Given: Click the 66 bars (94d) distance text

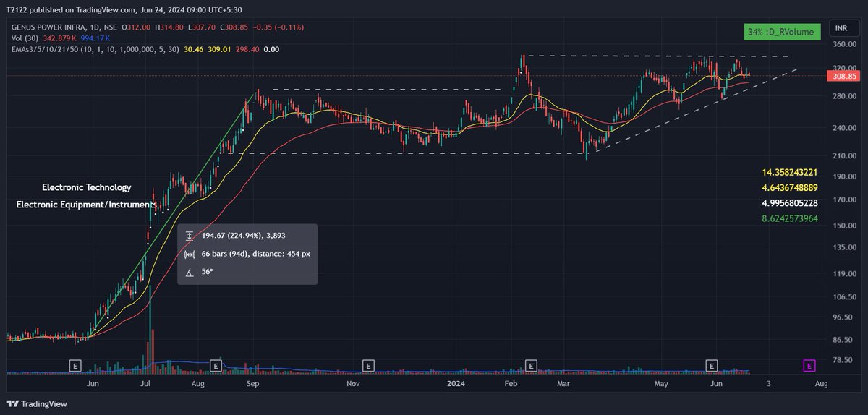Looking at the screenshot, I should (x=256, y=254).
